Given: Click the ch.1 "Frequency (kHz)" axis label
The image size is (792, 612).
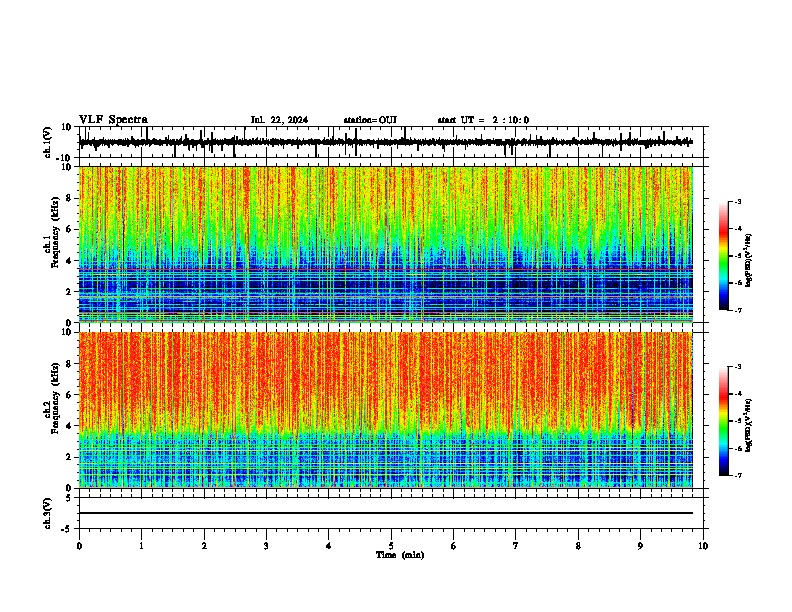Looking at the screenshot, I should [55, 232].
